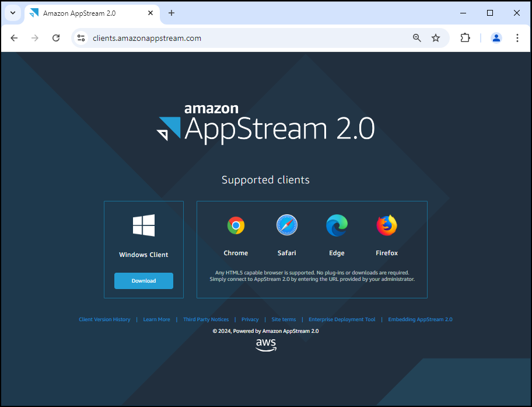
Task: Open Chrome's three-dot menu
Action: click(517, 38)
